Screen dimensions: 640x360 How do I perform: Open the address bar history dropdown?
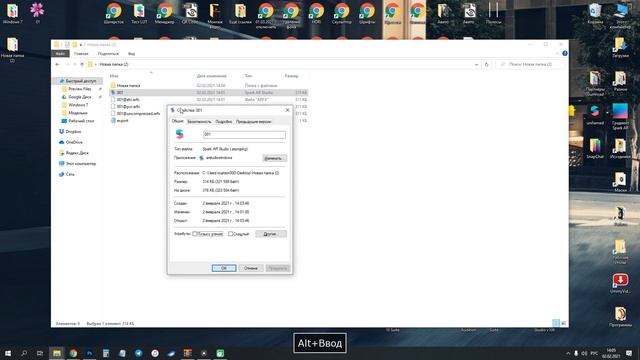pyautogui.click(x=476, y=64)
